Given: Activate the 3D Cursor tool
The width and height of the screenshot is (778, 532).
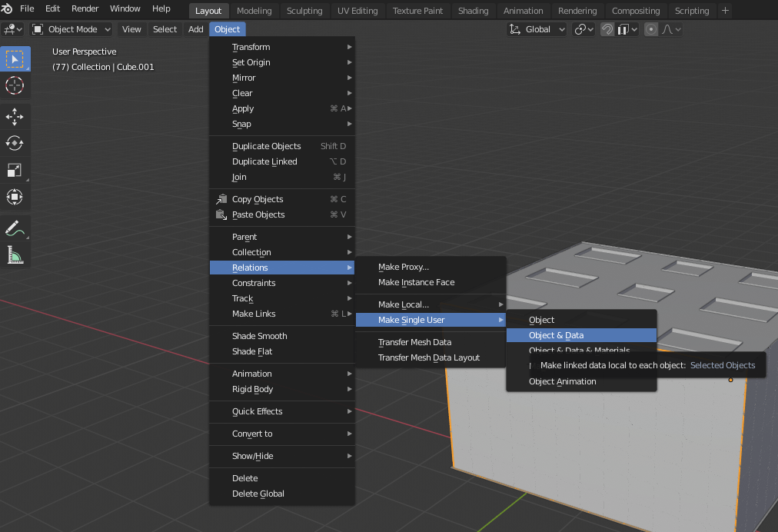Looking at the screenshot, I should click(x=15, y=85).
